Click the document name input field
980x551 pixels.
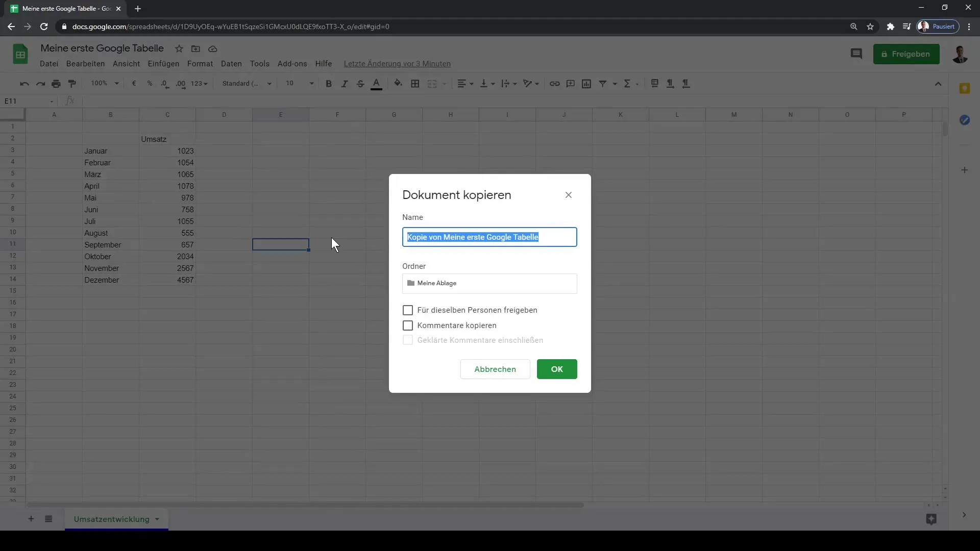tap(490, 237)
